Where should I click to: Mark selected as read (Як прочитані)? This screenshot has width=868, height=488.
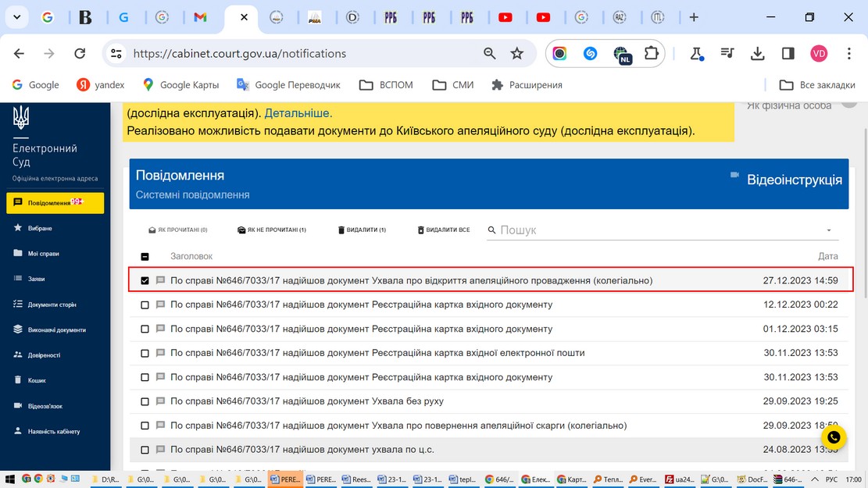(x=177, y=230)
